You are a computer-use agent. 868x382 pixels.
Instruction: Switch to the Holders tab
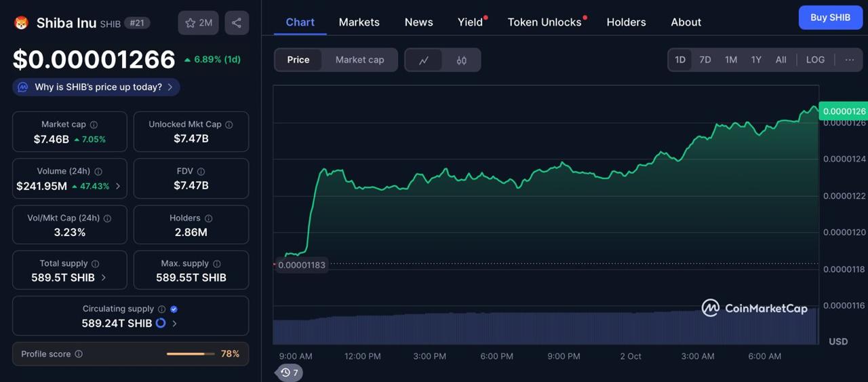[626, 22]
